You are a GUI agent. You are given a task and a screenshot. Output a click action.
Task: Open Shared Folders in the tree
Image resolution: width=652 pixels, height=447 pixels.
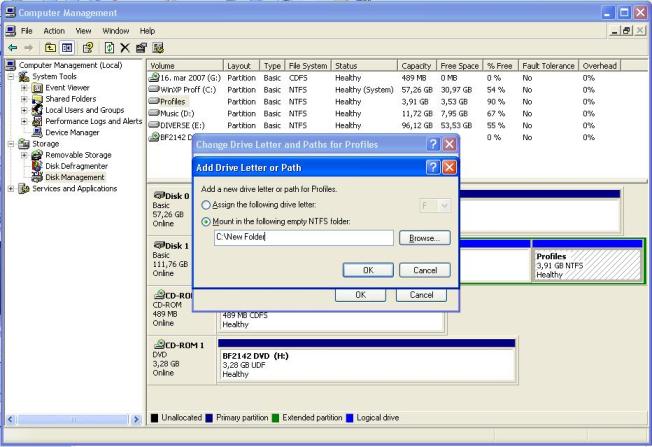pos(71,99)
